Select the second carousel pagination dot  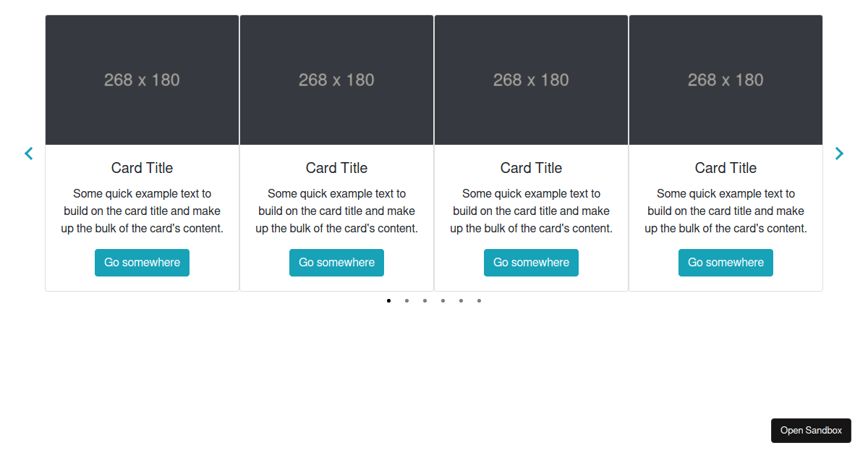(x=407, y=300)
